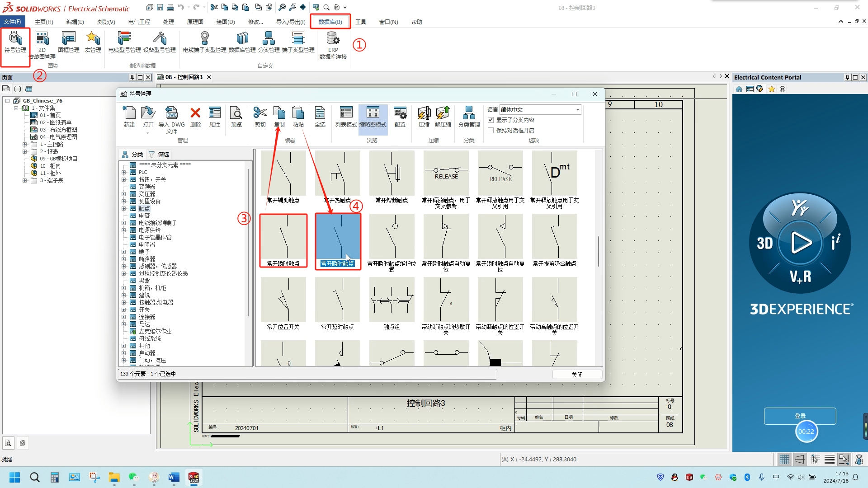Open 符号管理 in the database ribbon
This screenshot has height=488, width=868.
[15, 42]
